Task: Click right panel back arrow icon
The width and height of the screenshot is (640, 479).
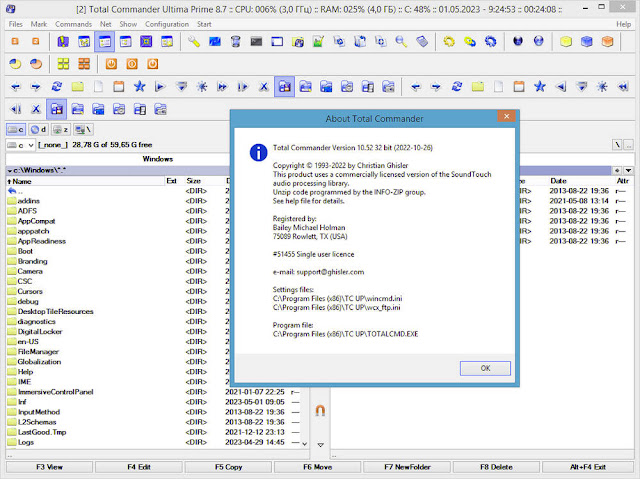Action: pyautogui.click(x=416, y=86)
